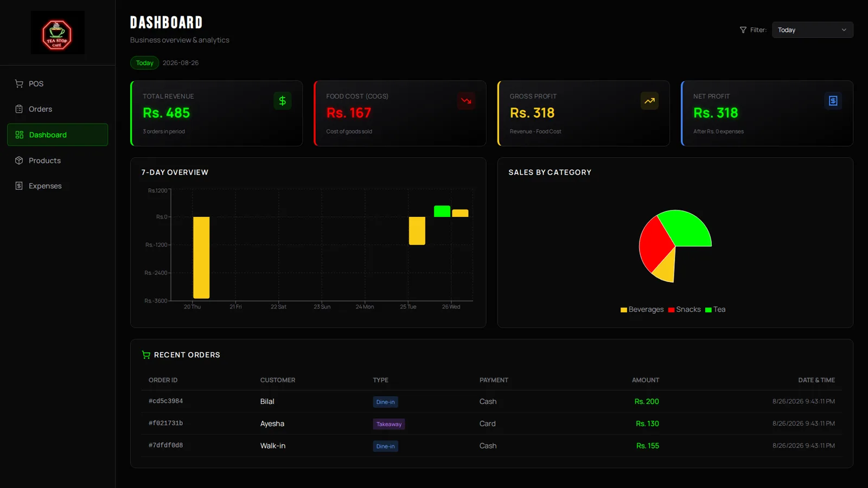The height and width of the screenshot is (488, 868).
Task: Click the Beverages legend swatch
Action: click(x=624, y=310)
